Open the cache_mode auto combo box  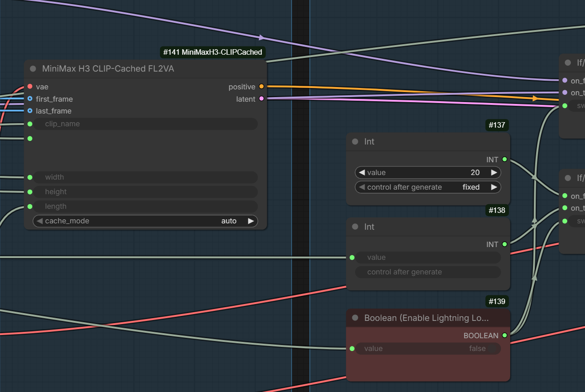click(x=145, y=221)
